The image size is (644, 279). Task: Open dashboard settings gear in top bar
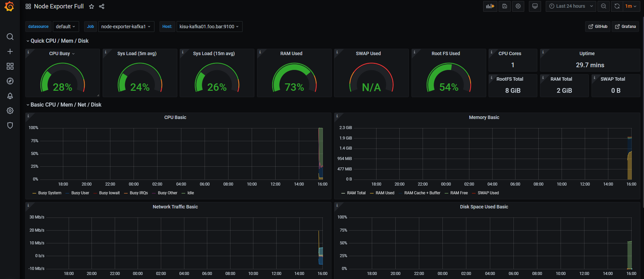tap(518, 6)
